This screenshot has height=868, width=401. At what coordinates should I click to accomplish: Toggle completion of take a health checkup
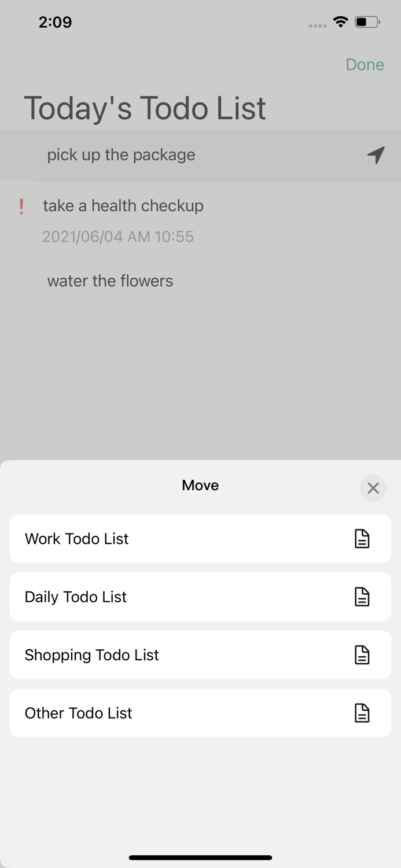[x=123, y=206]
